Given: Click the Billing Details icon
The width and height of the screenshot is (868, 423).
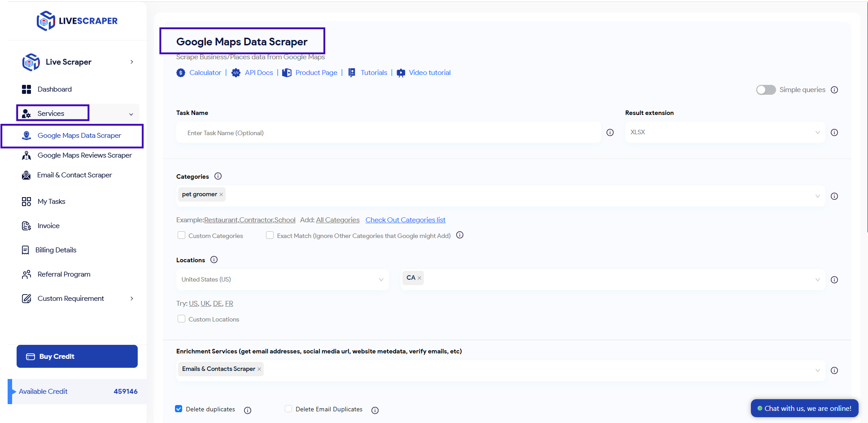Looking at the screenshot, I should pyautogui.click(x=26, y=250).
